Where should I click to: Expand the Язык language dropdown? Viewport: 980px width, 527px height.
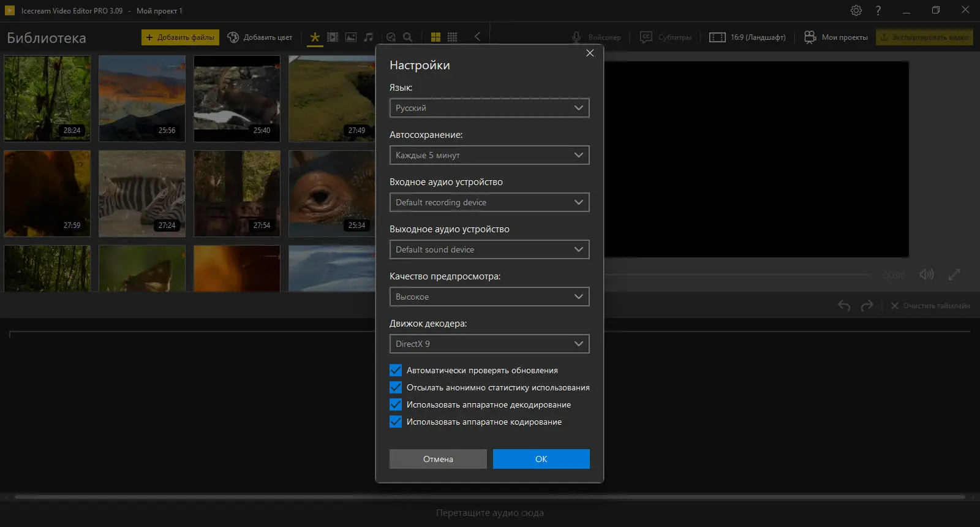[489, 108]
